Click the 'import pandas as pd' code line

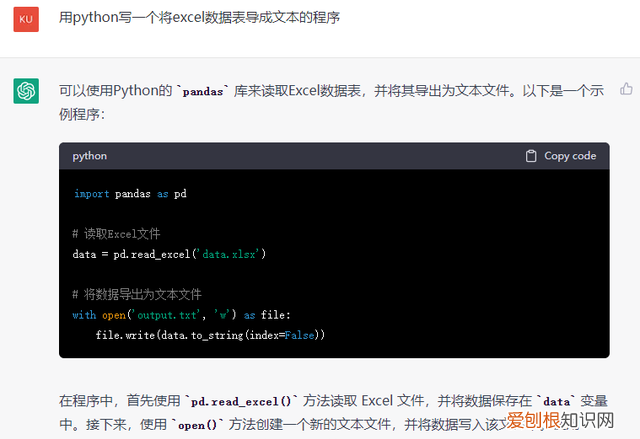click(x=130, y=194)
